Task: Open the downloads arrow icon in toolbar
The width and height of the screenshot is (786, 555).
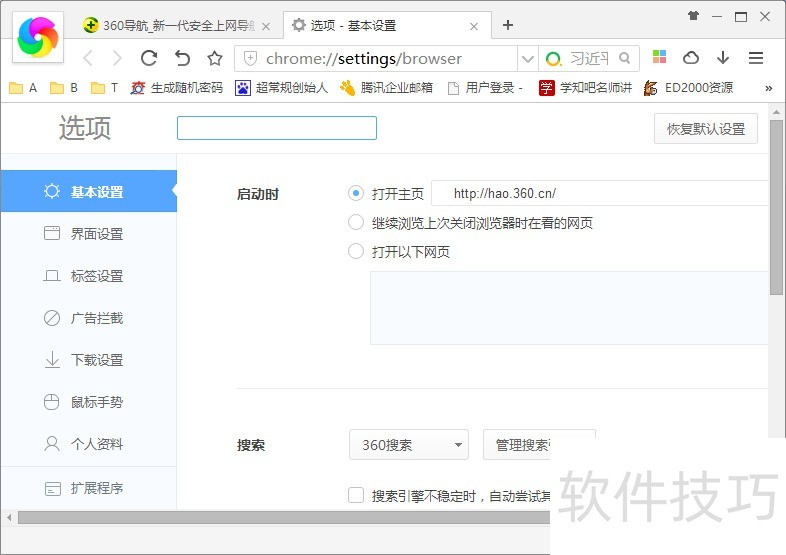Action: coord(723,58)
